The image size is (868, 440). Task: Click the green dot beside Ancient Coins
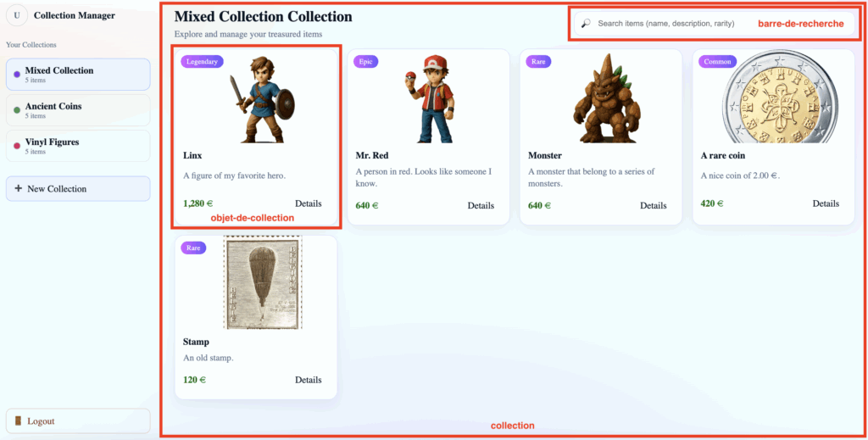tap(17, 110)
